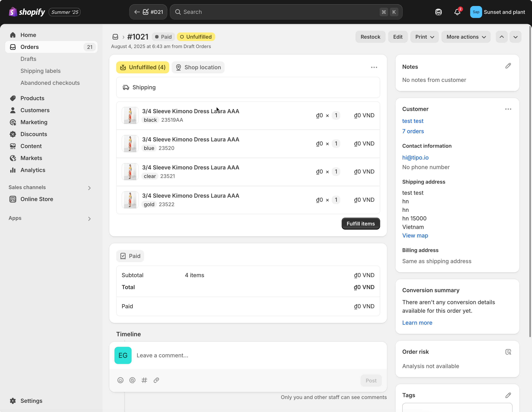Image resolution: width=532 pixels, height=412 pixels.
Task: Open the Sidekick assistant icon
Action: click(x=438, y=12)
